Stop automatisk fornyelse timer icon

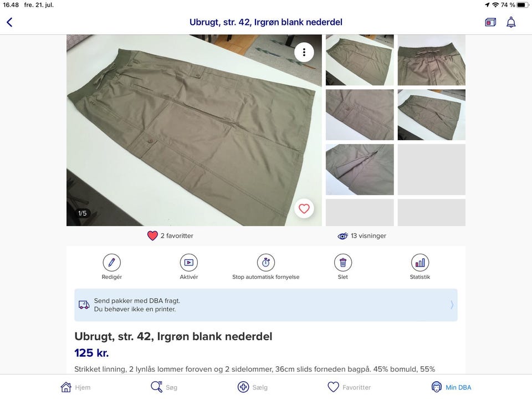click(x=265, y=262)
